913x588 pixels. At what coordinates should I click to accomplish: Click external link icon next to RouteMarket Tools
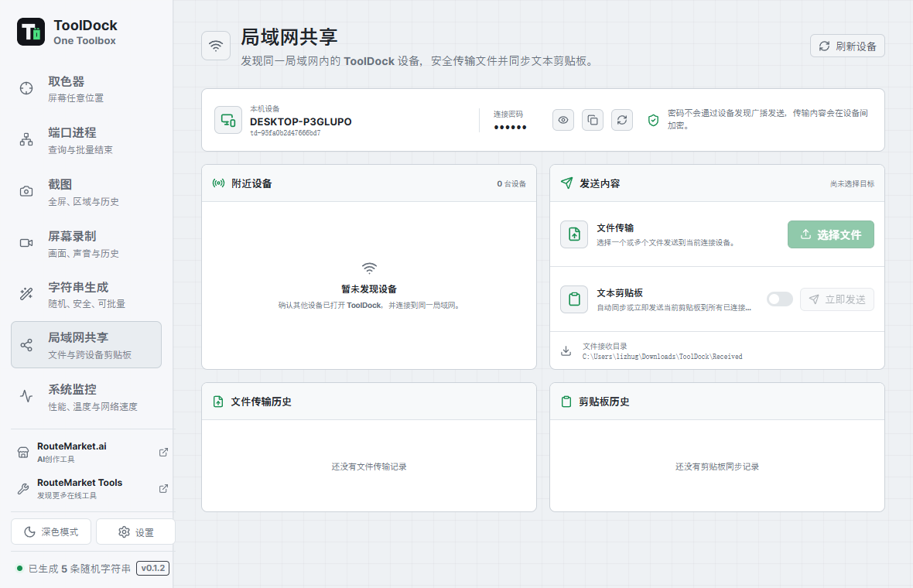click(163, 488)
